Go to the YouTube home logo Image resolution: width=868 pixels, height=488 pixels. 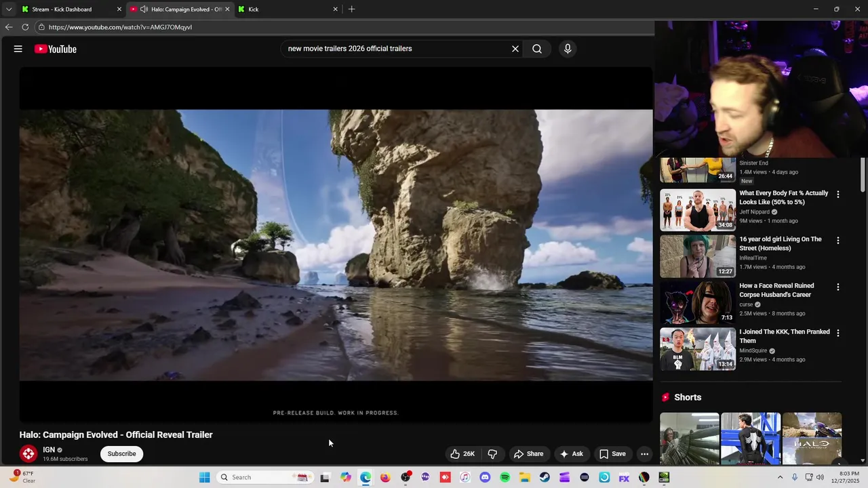coord(56,49)
